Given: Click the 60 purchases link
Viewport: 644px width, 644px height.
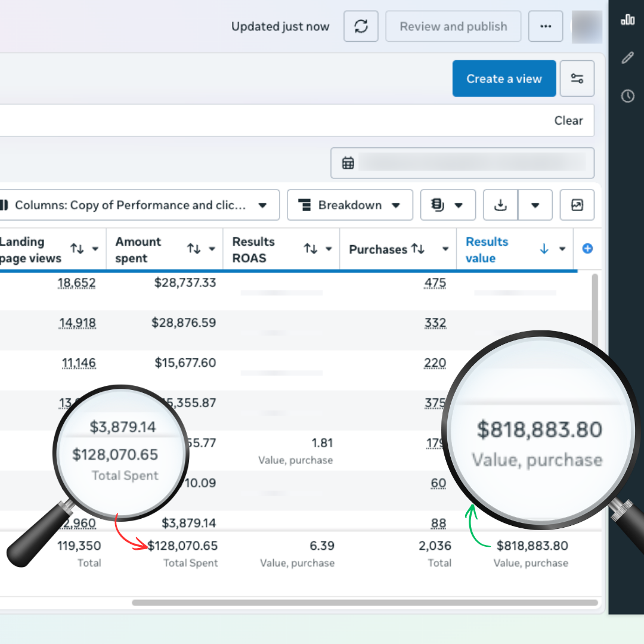Looking at the screenshot, I should (438, 483).
